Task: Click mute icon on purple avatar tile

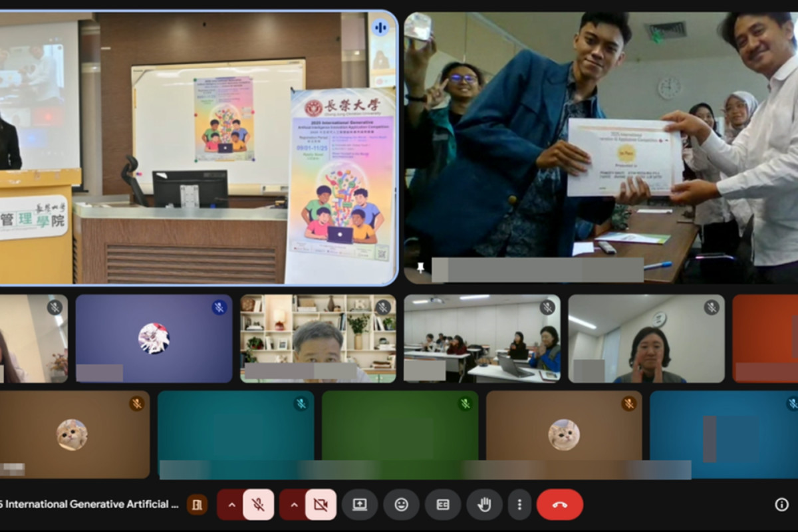Action: tap(219, 307)
